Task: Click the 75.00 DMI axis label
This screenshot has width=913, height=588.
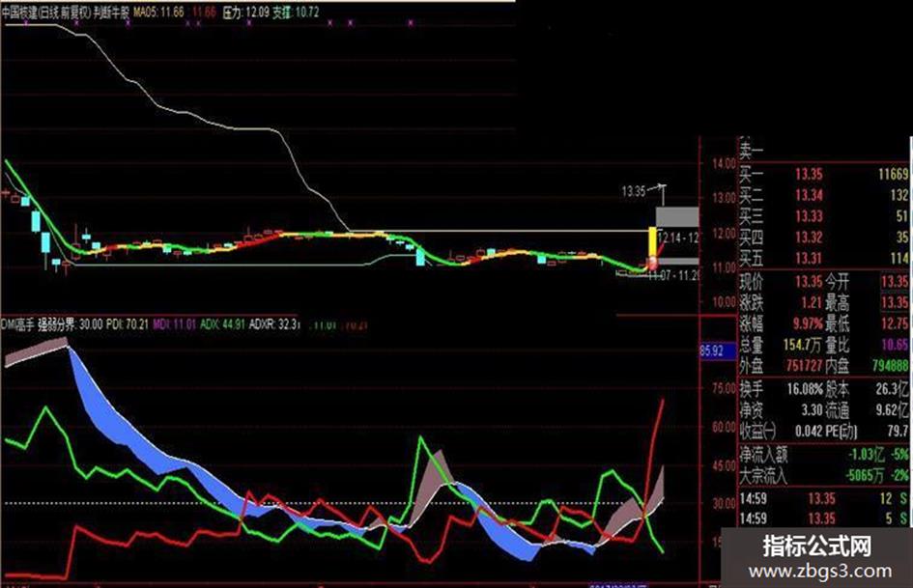Action: click(x=725, y=388)
